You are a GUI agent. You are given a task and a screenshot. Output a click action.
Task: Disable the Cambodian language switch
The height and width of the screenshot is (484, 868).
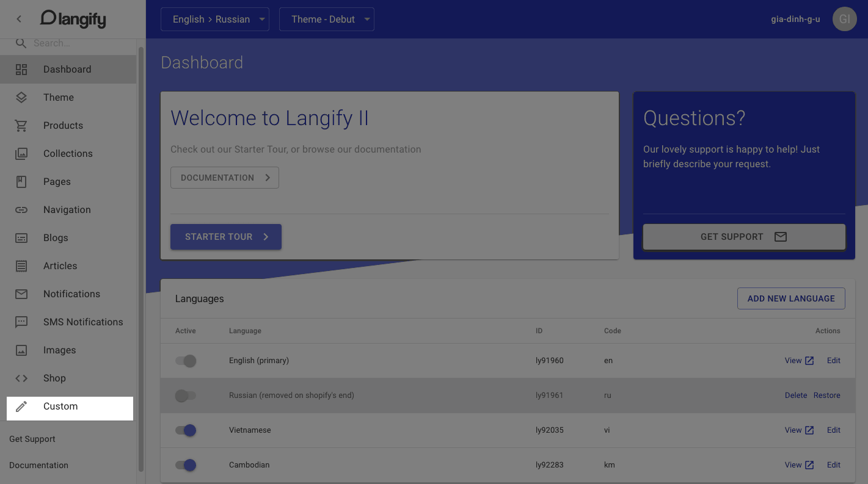[x=186, y=465]
